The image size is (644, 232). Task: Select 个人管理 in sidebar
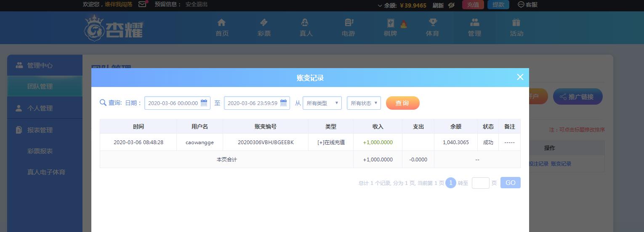point(45,108)
